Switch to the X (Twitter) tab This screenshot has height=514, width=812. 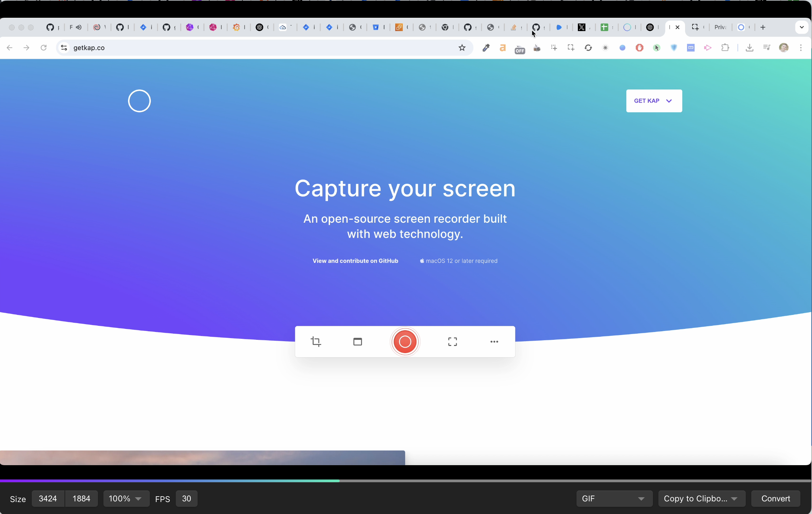(582, 27)
